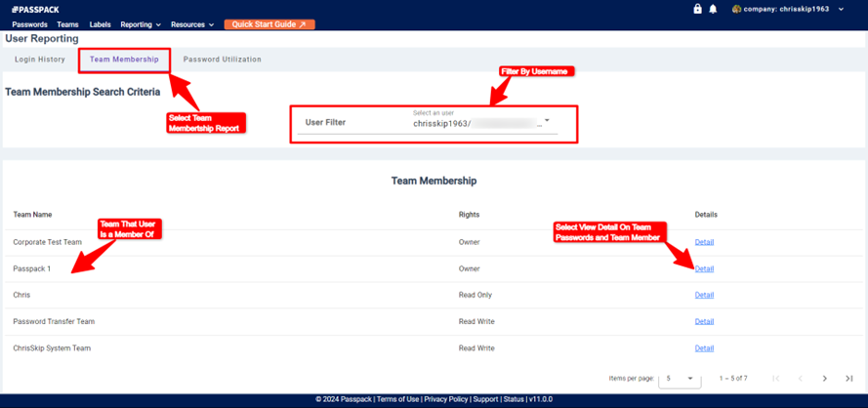Open the Status footer link

[514, 399]
